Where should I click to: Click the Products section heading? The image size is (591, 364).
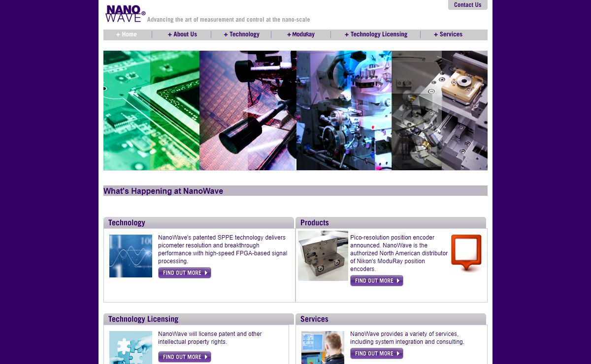click(x=315, y=223)
